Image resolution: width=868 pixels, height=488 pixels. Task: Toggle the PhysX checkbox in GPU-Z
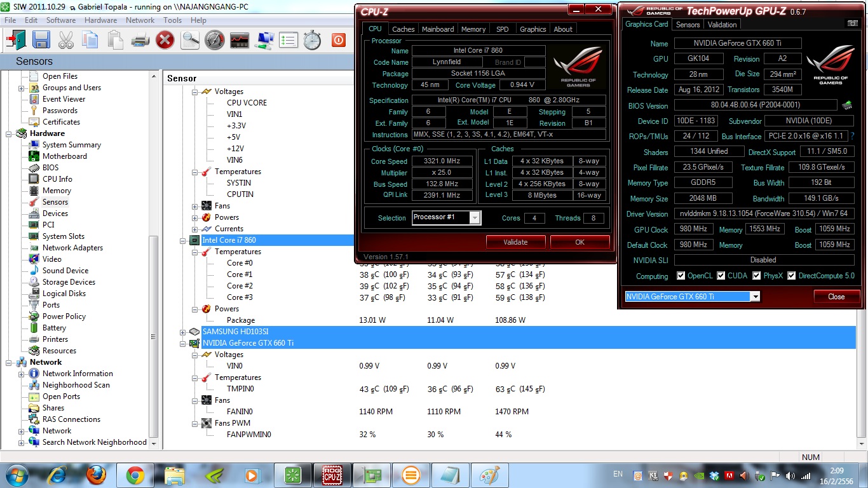click(757, 276)
